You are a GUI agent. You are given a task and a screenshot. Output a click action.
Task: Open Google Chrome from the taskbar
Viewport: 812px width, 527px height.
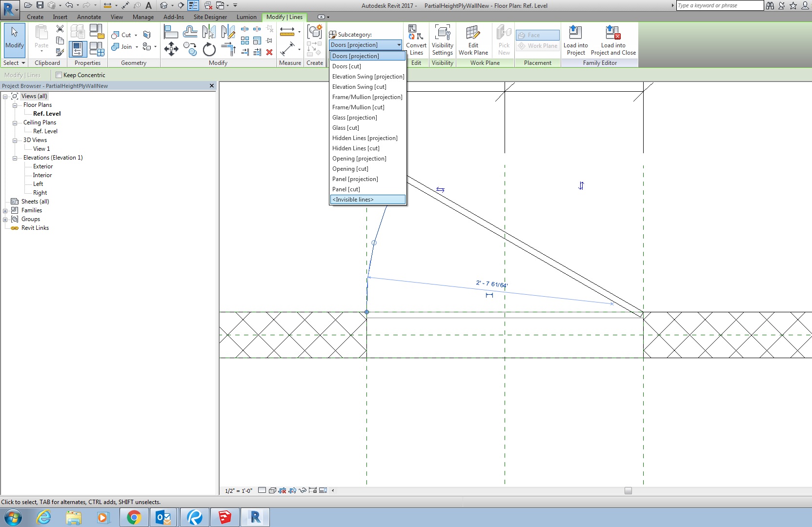[x=134, y=517]
